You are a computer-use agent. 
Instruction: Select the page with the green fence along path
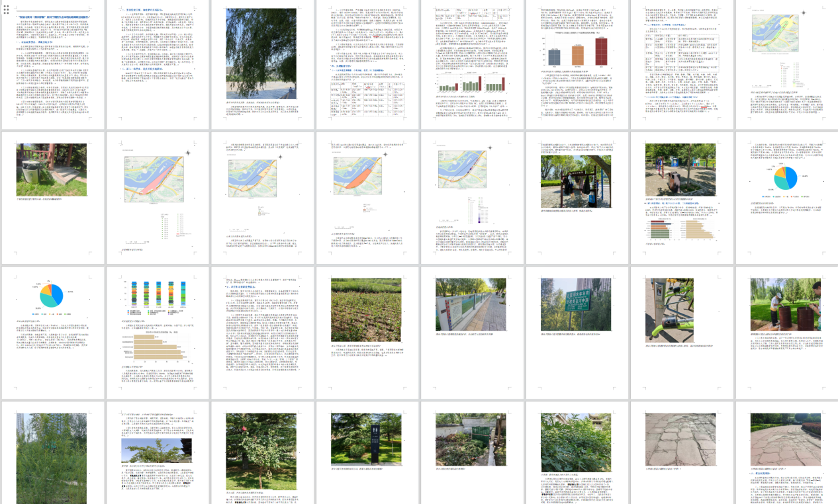point(471,332)
